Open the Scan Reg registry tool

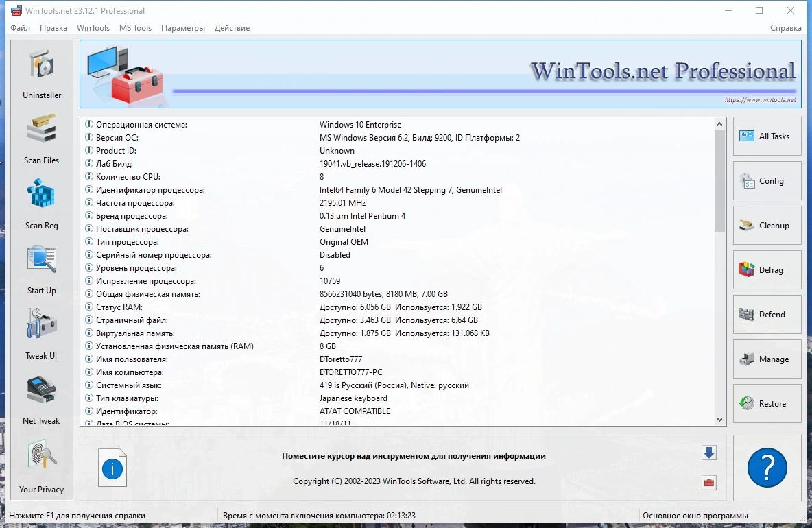41,204
